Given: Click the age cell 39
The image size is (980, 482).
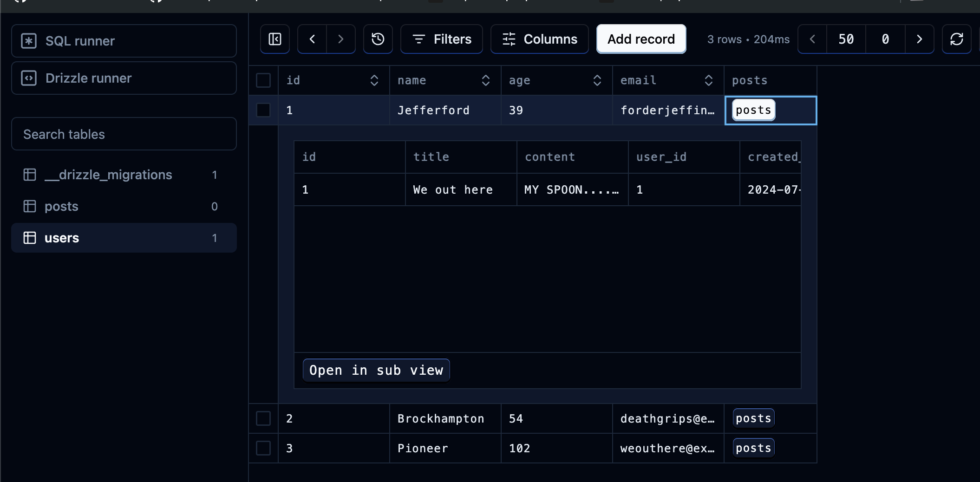Looking at the screenshot, I should 557,110.
